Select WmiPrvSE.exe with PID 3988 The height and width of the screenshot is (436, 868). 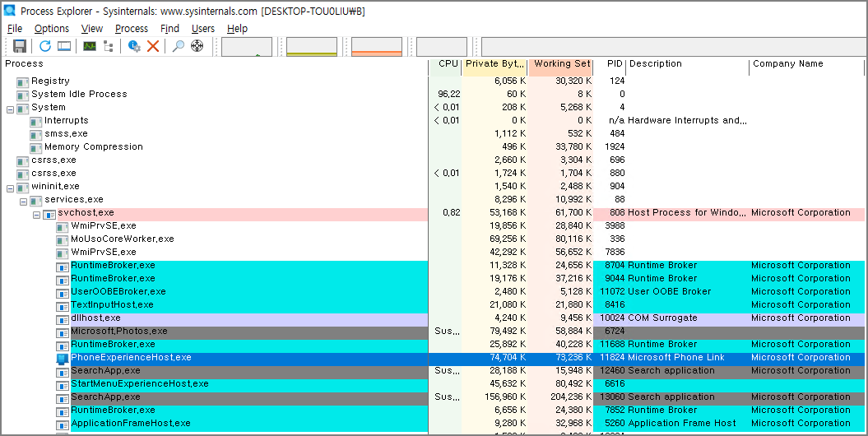click(x=104, y=225)
